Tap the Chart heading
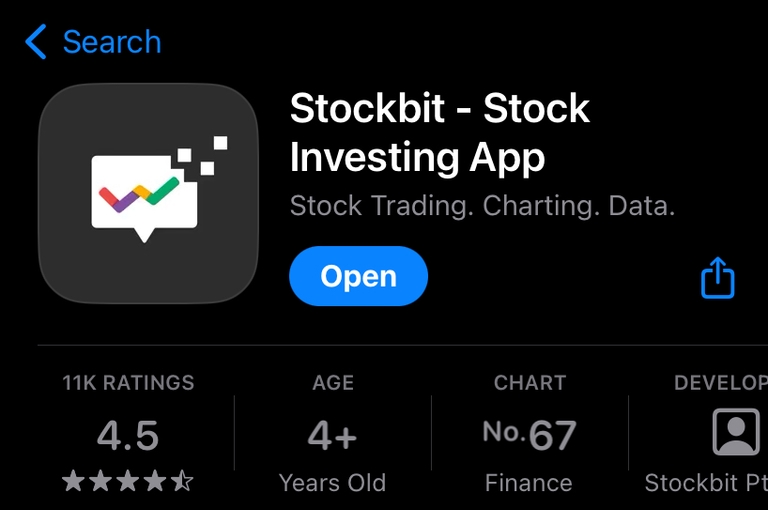 (x=529, y=383)
